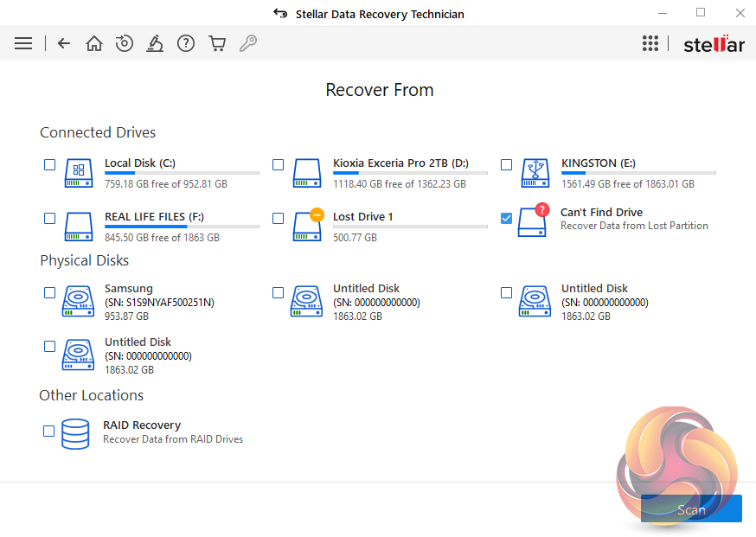
Task: Select the Local Disk (C:) label
Action: [x=140, y=163]
